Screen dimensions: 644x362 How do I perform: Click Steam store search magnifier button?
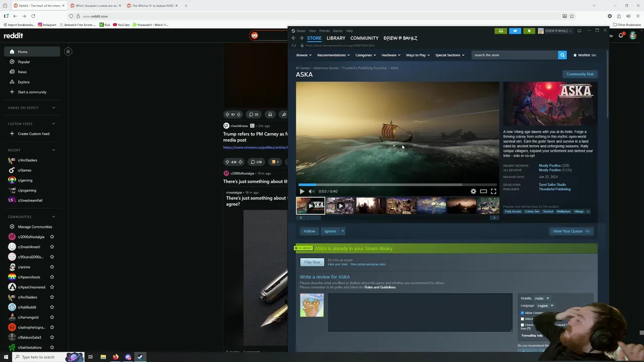[x=562, y=55]
